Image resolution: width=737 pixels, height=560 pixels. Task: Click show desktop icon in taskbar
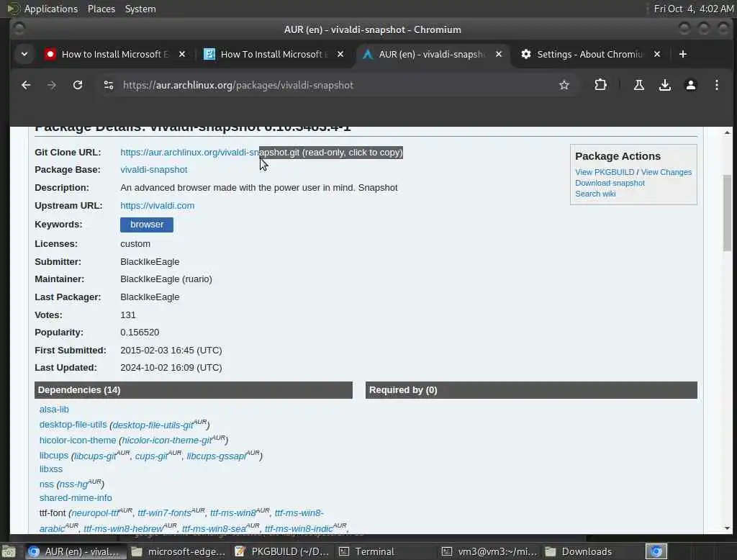(x=9, y=551)
